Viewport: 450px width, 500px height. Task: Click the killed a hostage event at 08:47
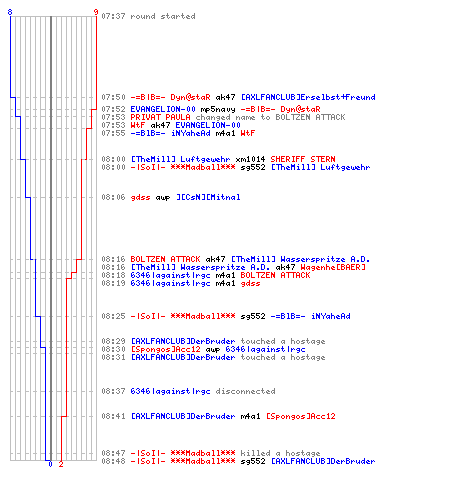pos(211,453)
